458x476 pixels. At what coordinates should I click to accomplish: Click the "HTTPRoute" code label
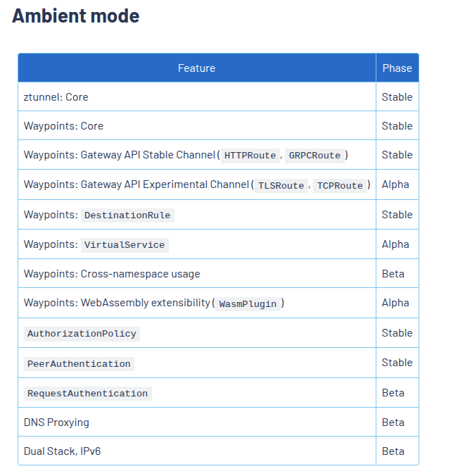(x=250, y=156)
